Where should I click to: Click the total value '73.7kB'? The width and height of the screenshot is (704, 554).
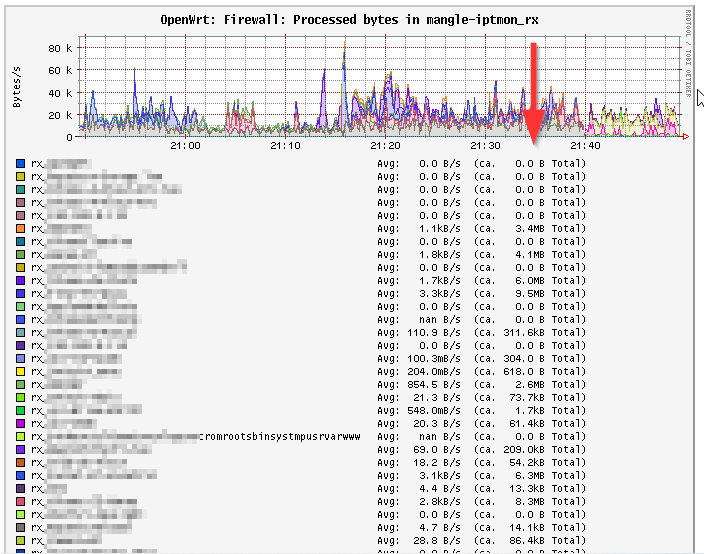[527, 398]
